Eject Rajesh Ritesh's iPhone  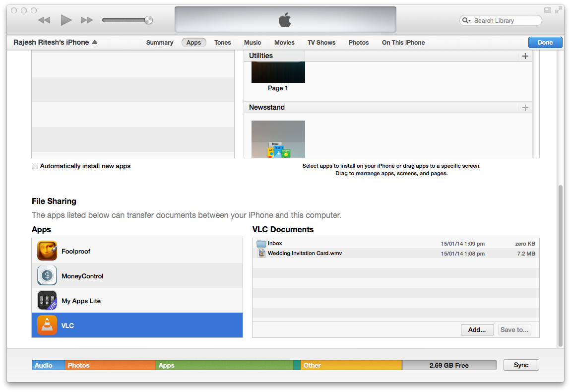tap(95, 42)
